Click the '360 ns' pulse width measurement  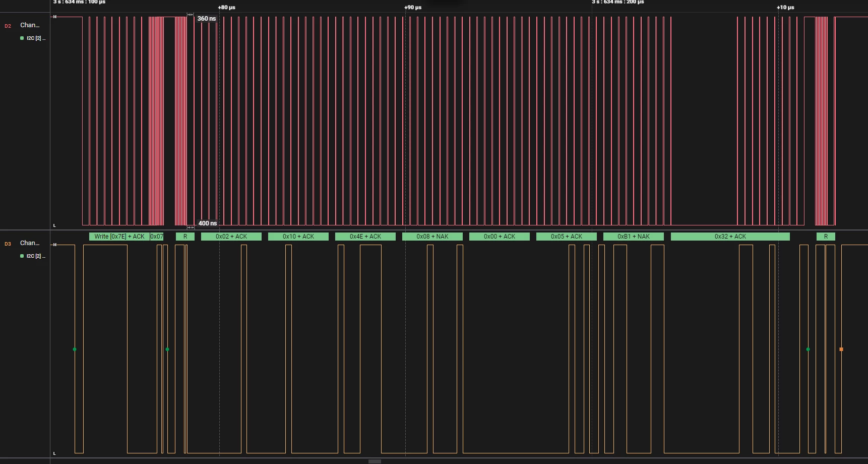207,19
